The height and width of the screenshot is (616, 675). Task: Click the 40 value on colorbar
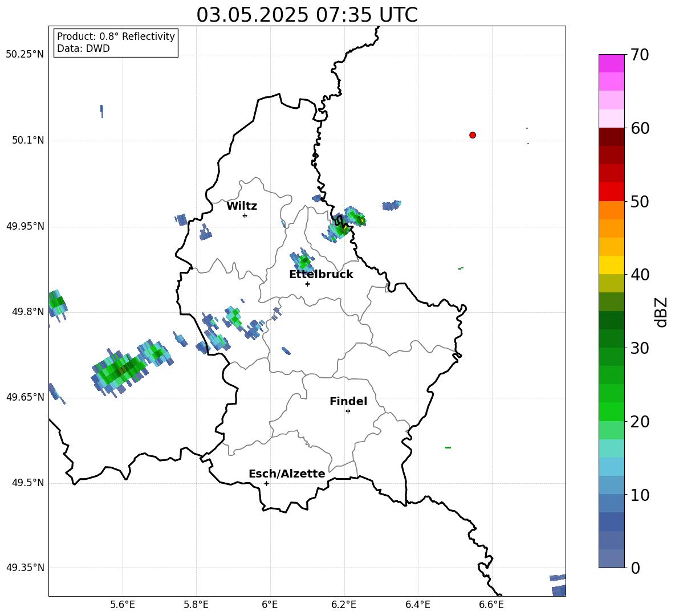(x=640, y=275)
